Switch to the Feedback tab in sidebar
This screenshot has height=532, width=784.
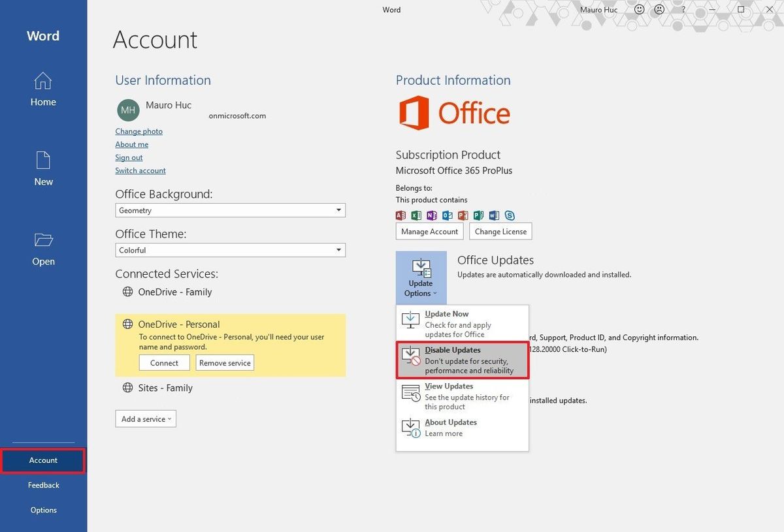click(43, 485)
